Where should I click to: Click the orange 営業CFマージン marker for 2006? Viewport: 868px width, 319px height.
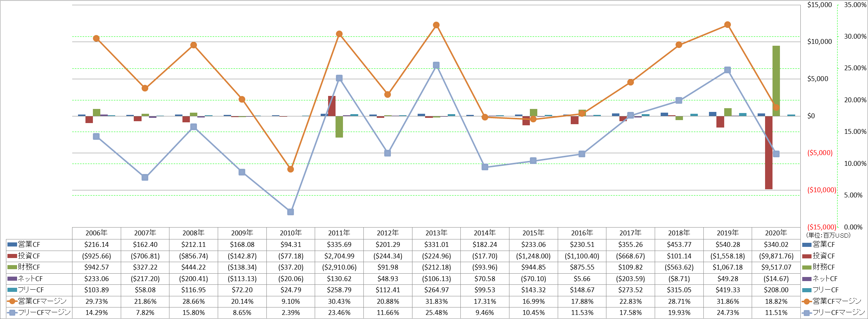tap(97, 38)
